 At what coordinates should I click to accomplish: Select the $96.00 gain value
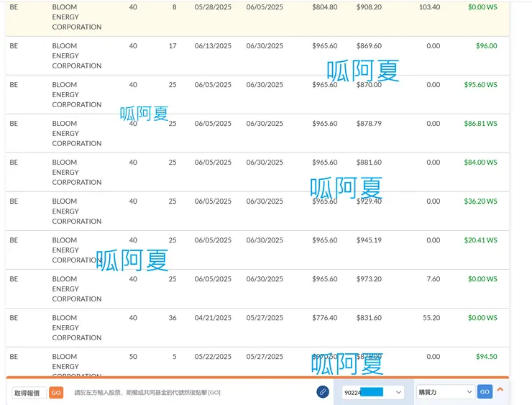(486, 46)
